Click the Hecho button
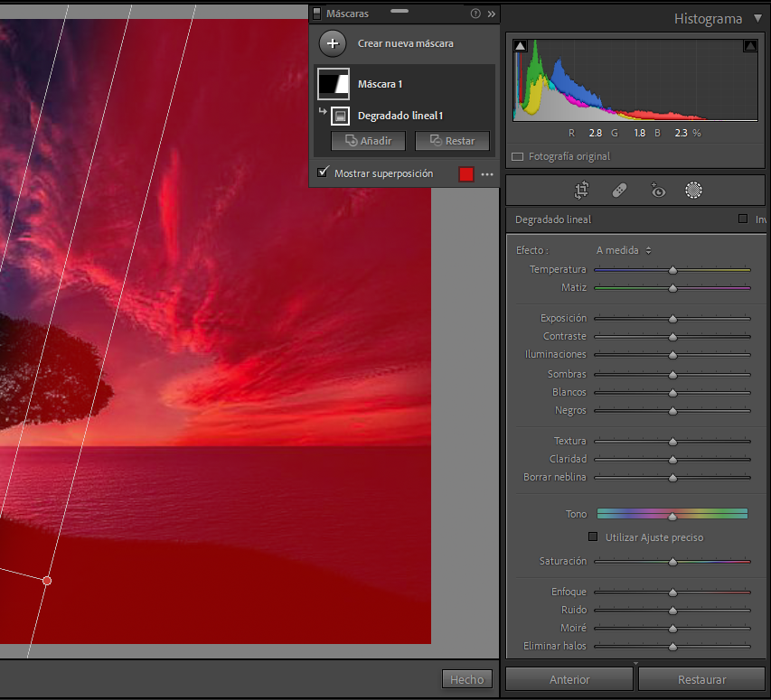 point(467,679)
